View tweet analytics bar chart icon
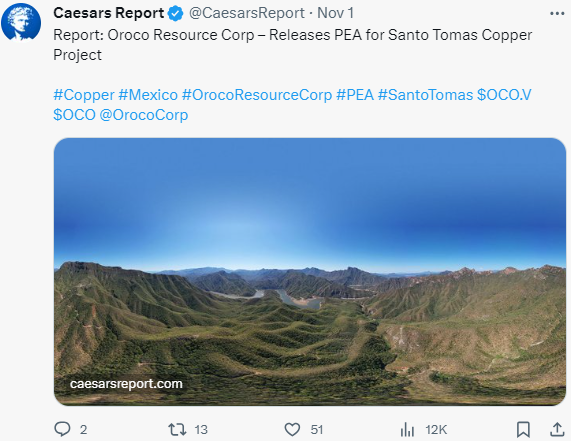This screenshot has width=571, height=441. pyautogui.click(x=407, y=429)
